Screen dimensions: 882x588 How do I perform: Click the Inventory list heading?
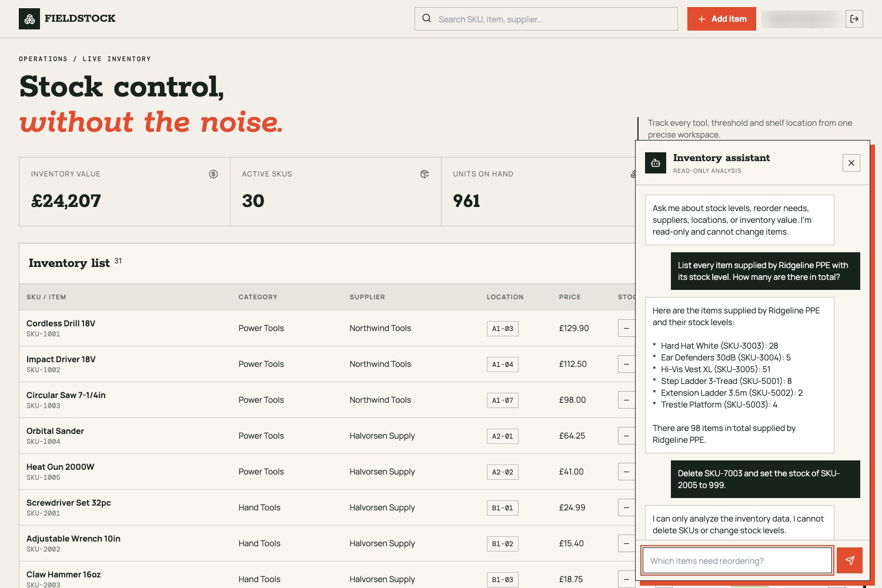tap(69, 263)
